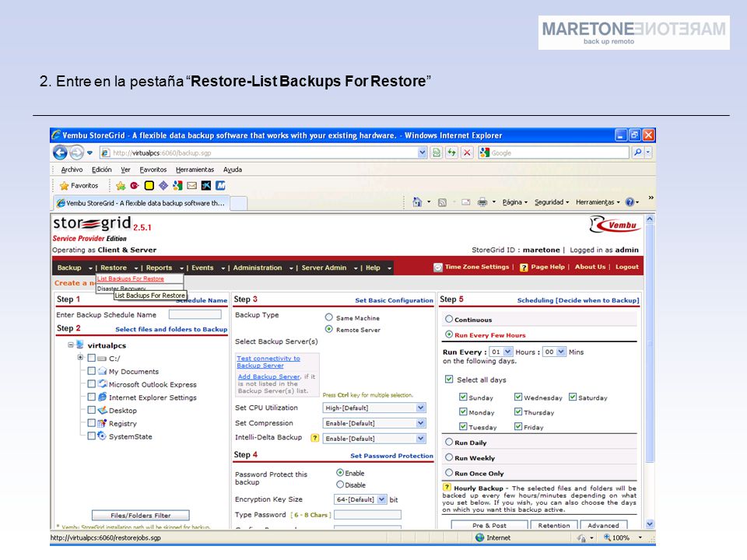Click the Vembu logo
The image size is (747, 560).
tap(615, 224)
